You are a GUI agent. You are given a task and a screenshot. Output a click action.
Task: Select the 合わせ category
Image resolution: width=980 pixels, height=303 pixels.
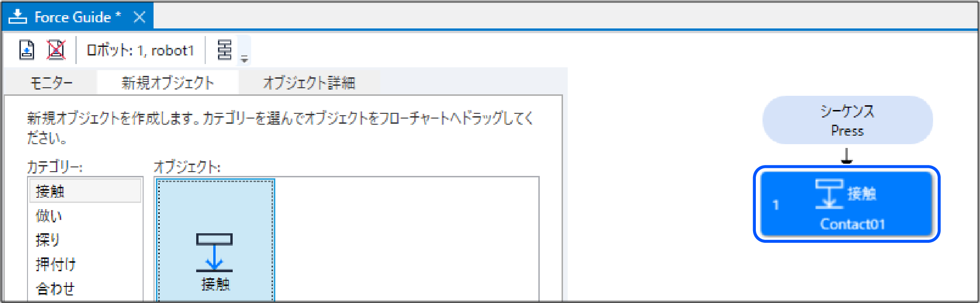pyautogui.click(x=52, y=287)
